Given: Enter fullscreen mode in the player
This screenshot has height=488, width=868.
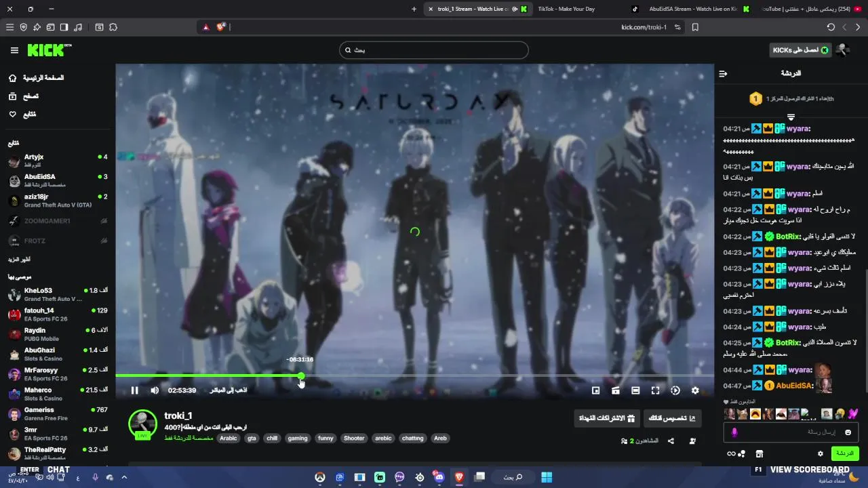Looking at the screenshot, I should point(655,390).
